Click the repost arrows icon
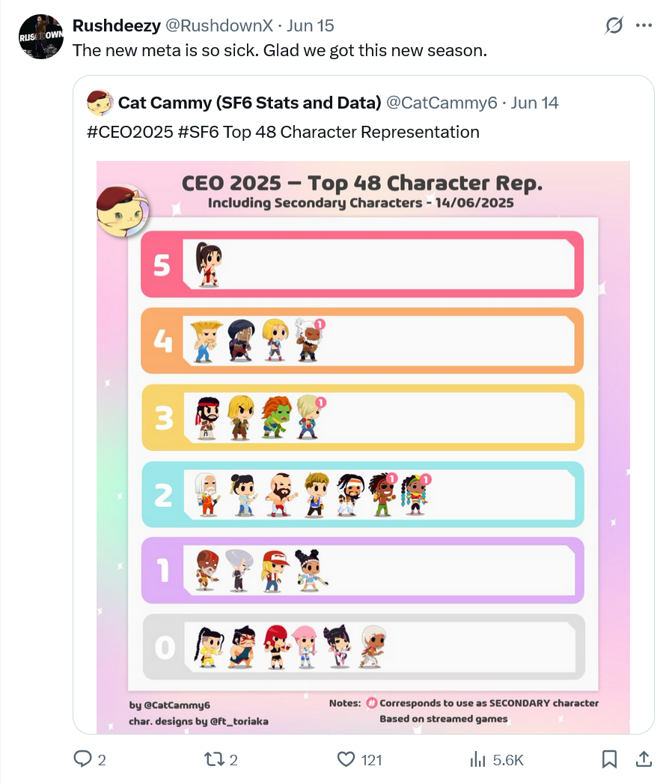This screenshot has width=672, height=784. pos(214,759)
